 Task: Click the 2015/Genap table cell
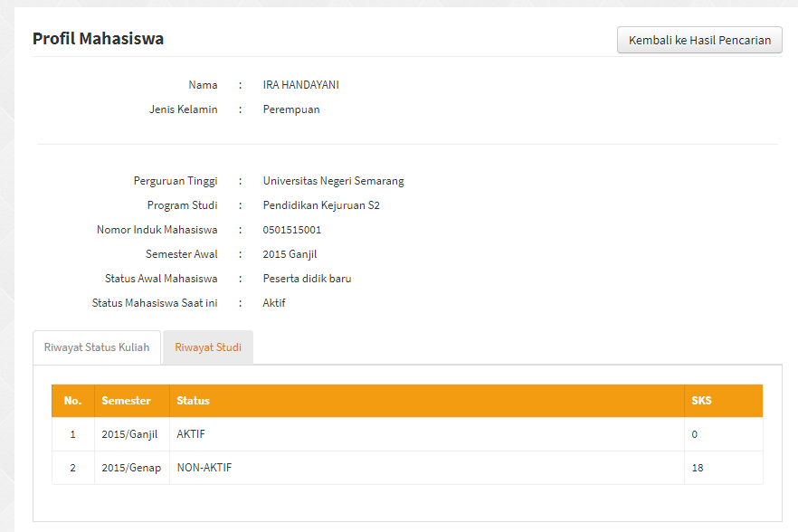[x=132, y=468]
